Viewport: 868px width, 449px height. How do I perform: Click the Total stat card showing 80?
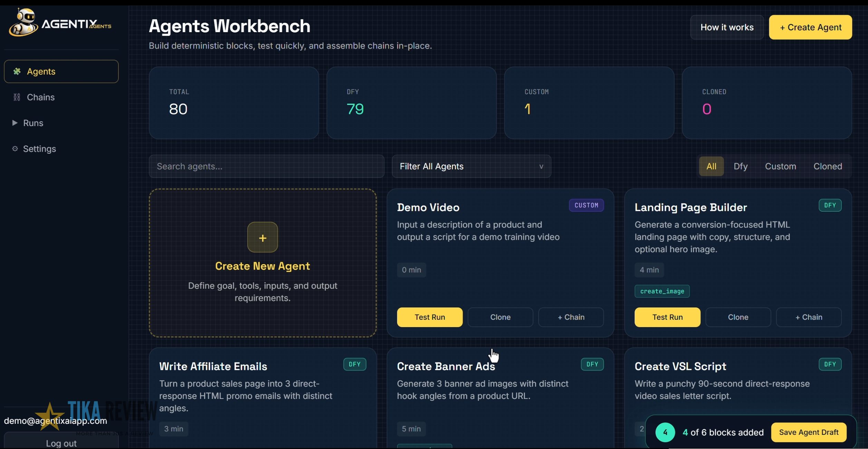point(234,103)
